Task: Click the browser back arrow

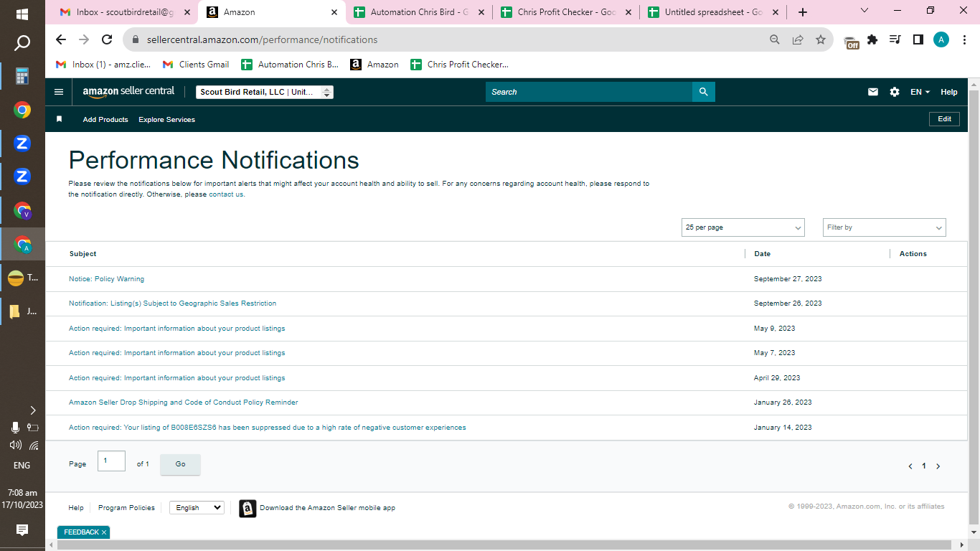Action: tap(61, 40)
